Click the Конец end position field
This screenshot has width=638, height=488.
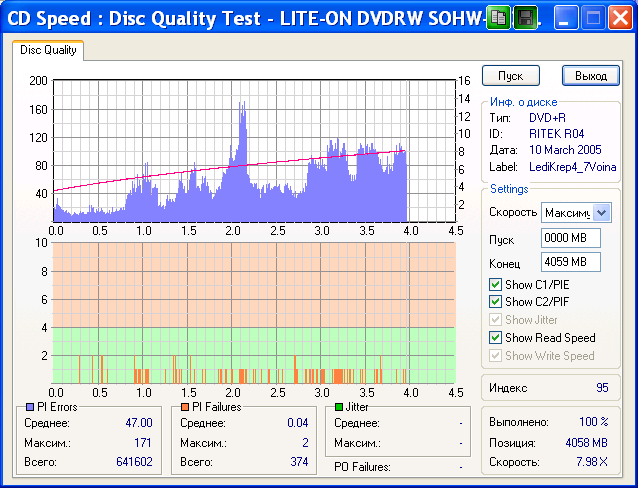click(x=570, y=262)
